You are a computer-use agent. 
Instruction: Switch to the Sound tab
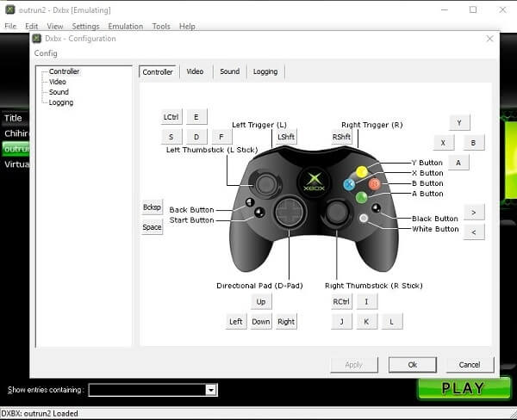230,71
